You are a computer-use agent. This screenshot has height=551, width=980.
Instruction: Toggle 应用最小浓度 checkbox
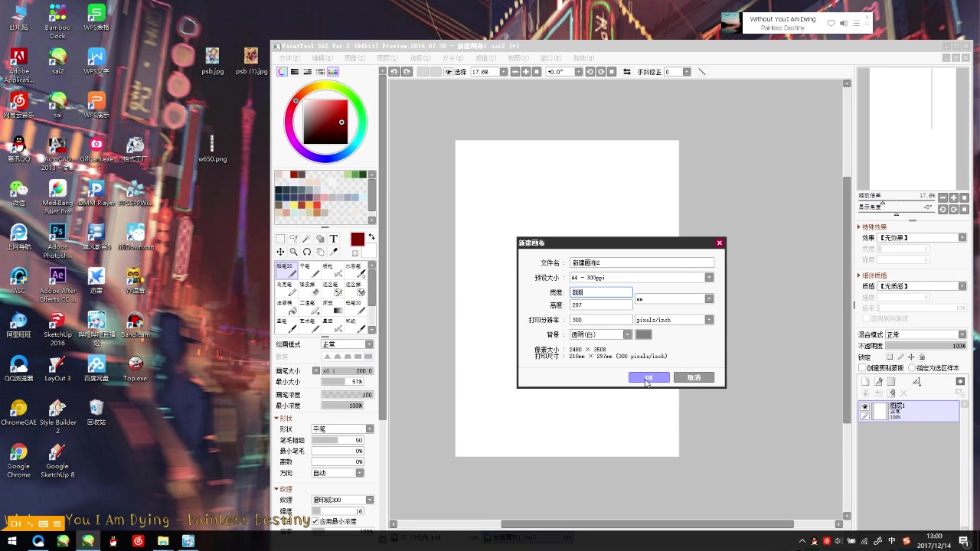click(x=315, y=521)
